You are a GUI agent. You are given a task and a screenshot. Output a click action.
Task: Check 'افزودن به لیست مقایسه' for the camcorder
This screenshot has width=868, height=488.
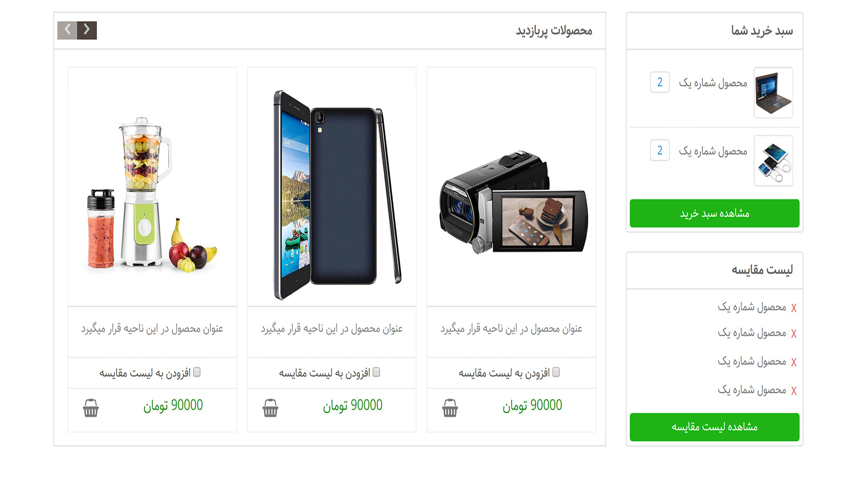click(x=556, y=372)
